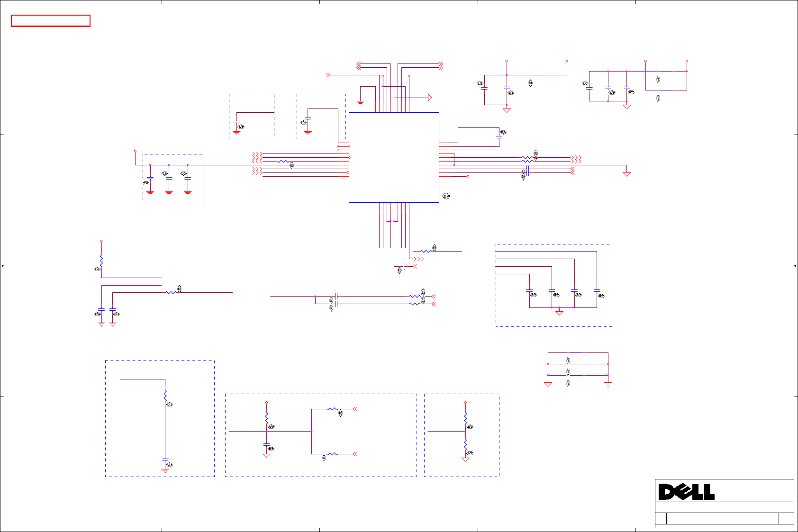Image resolution: width=798 pixels, height=532 pixels.
Task: Select the large blue central IC symbol
Action: [394, 157]
